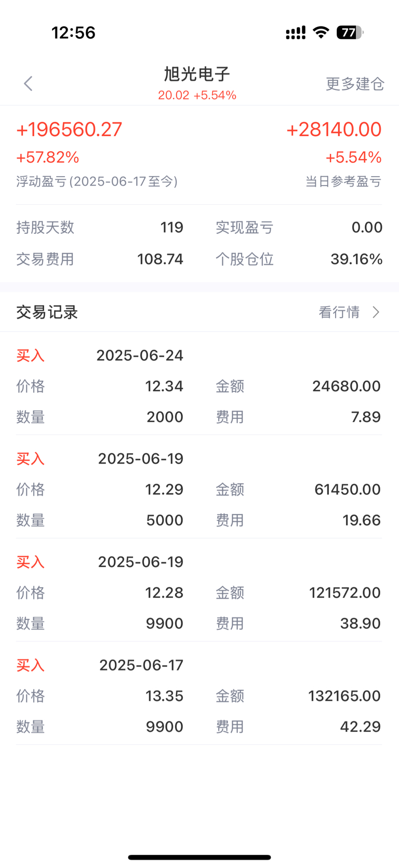Viewport: 399px width, 868px height.
Task: Tap the home indicator bar at bottom
Action: [199, 857]
